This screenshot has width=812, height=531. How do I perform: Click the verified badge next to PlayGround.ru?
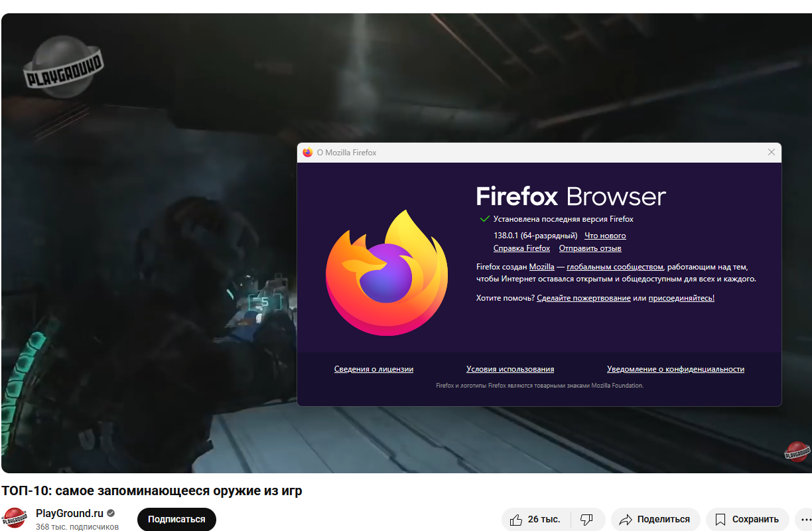click(x=111, y=513)
